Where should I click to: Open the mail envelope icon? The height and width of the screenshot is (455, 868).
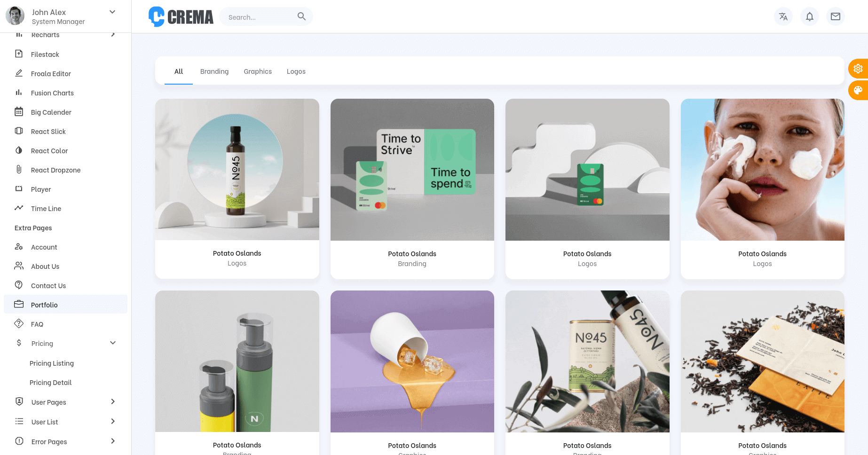coord(836,16)
